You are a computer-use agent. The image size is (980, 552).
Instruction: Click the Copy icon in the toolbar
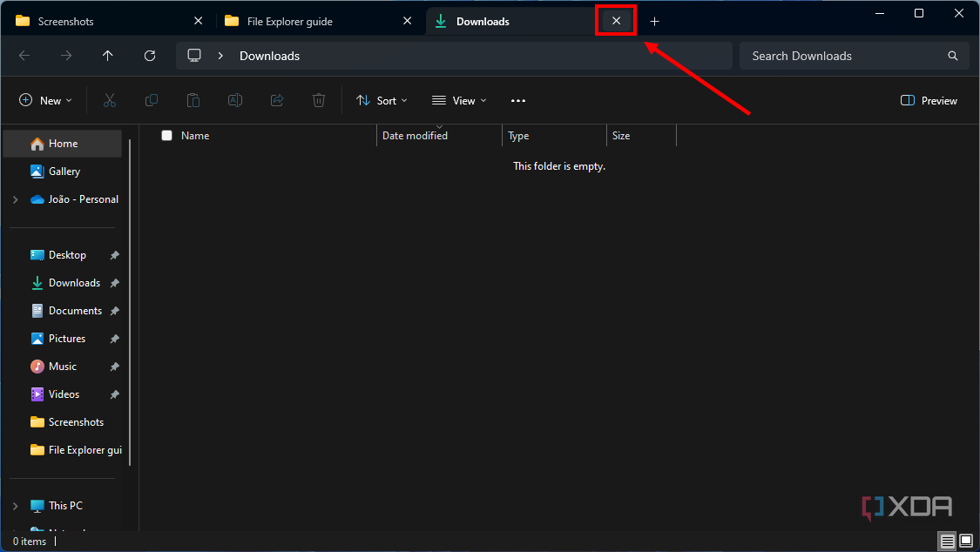pos(151,100)
